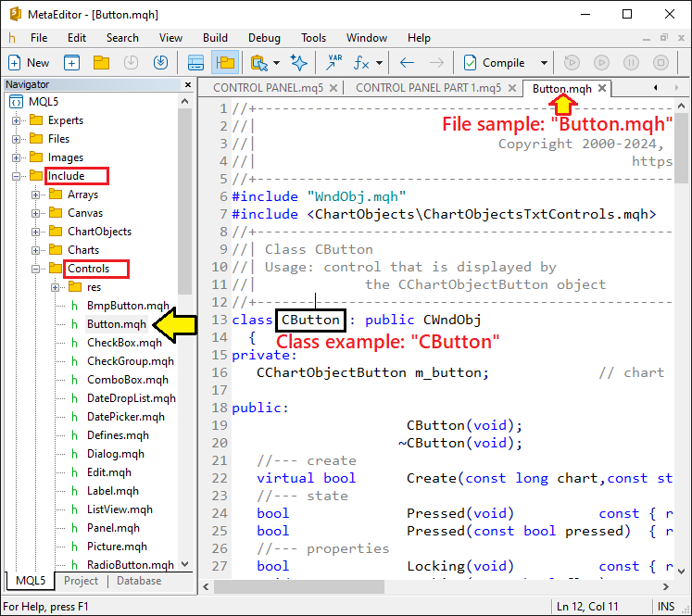Click the MetaEditor menu bar h icon

pos(12,38)
